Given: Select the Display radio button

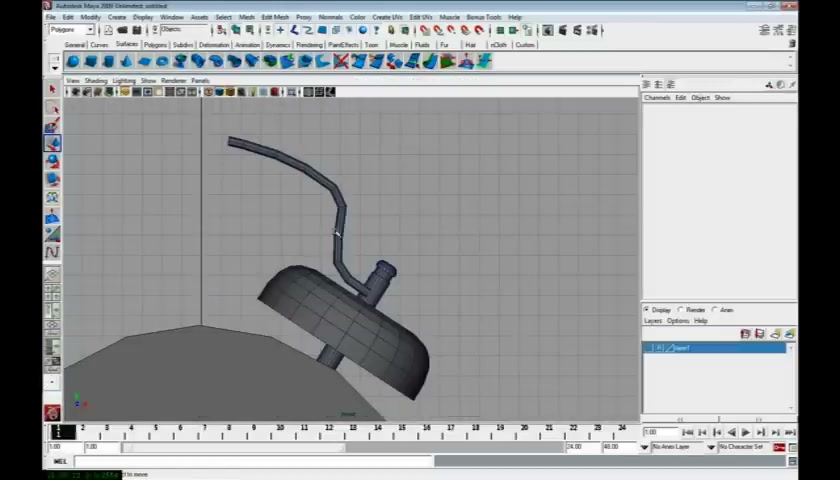Looking at the screenshot, I should [647, 310].
